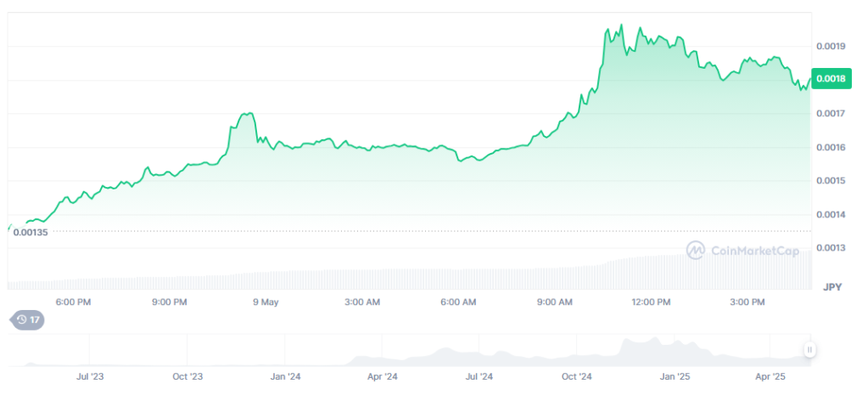This screenshot has height=395, width=868.
Task: Click the 0.00135 opening price label
Action: click(31, 231)
